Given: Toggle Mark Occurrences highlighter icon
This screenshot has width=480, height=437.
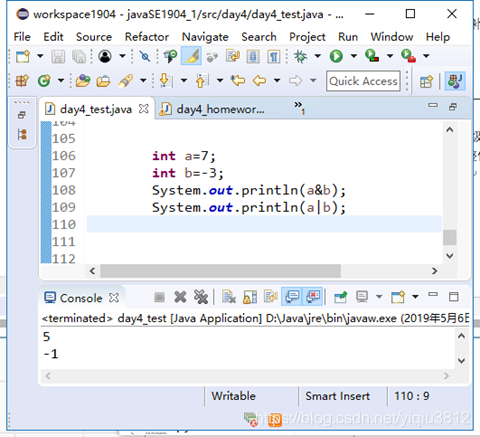Looking at the screenshot, I should pyautogui.click(x=191, y=56).
